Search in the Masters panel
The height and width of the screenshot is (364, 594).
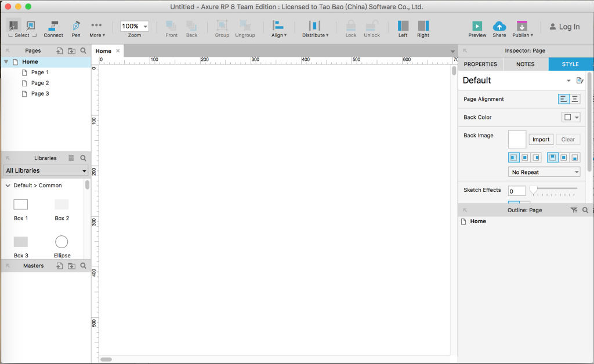point(84,265)
